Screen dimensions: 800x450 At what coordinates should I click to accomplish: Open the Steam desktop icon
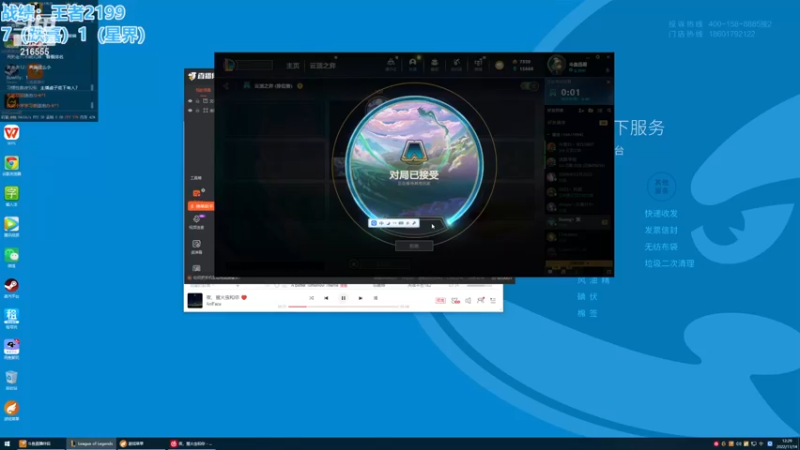click(11, 286)
